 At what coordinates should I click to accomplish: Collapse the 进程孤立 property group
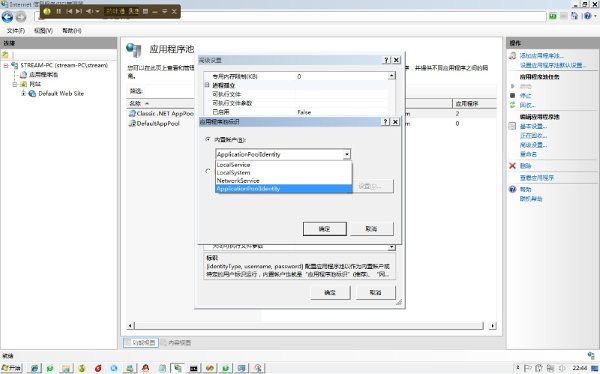(207, 85)
